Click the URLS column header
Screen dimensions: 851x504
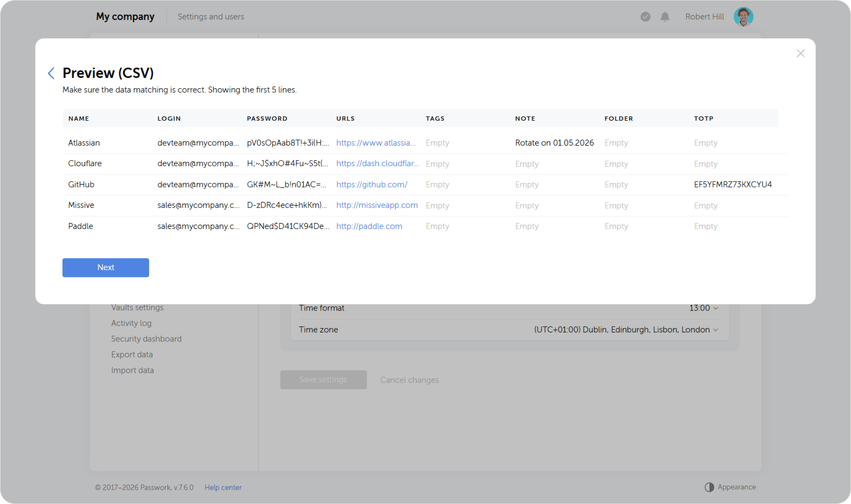[345, 118]
